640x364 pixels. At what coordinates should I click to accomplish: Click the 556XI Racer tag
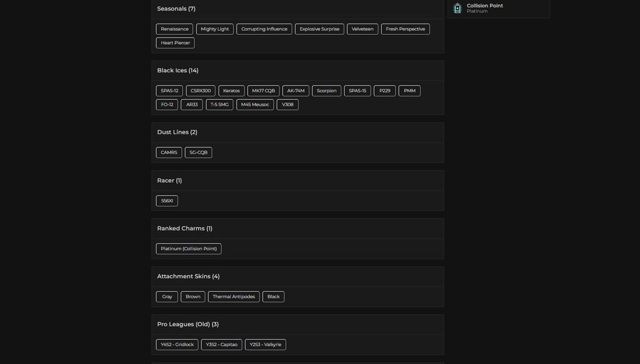[x=167, y=201]
